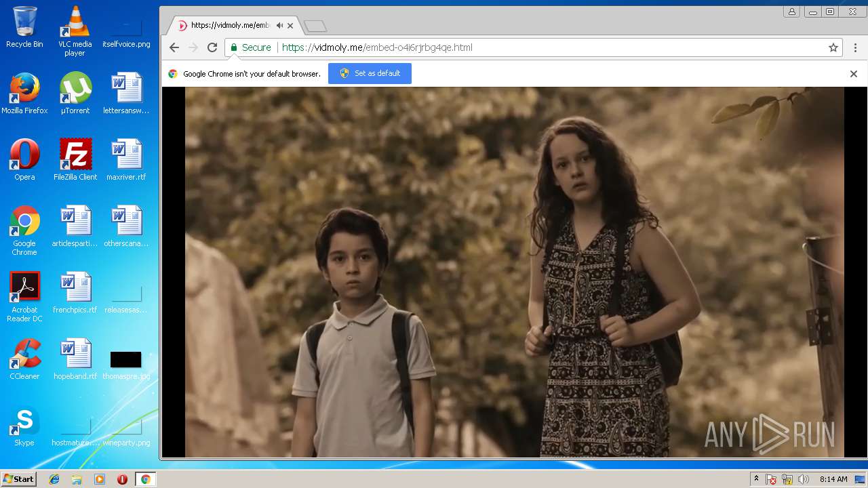Open the clock showing 8:14 AM
Viewport: 868px width, 488px height.
click(x=833, y=479)
